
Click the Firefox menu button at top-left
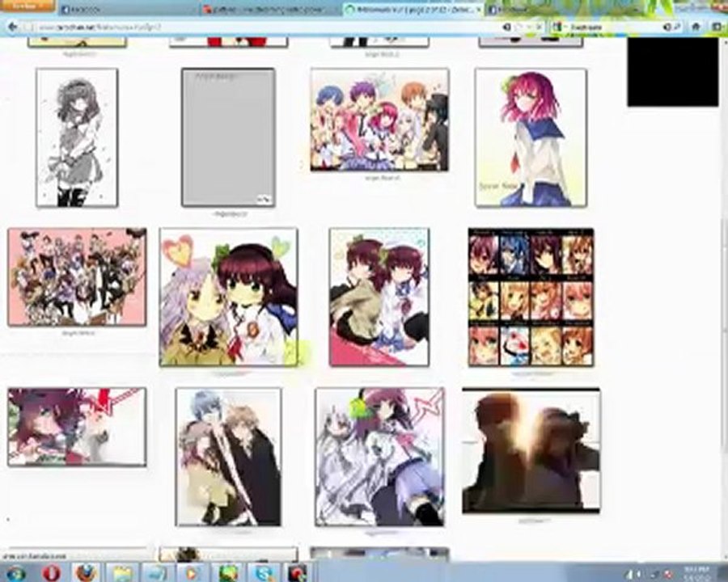[28, 6]
